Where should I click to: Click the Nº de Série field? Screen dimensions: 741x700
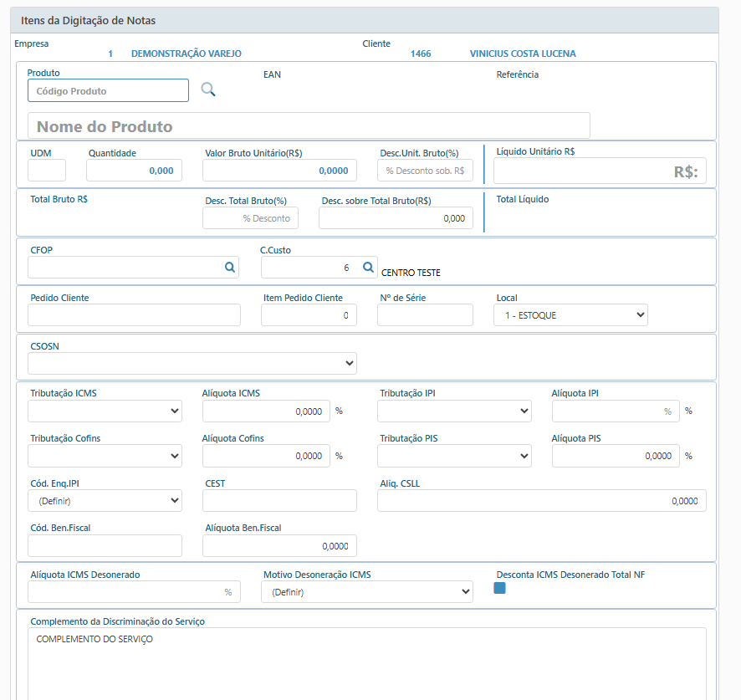coord(425,315)
